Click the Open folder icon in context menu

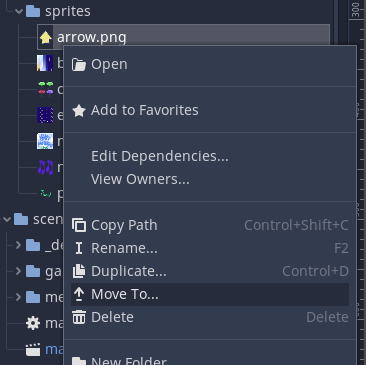[x=79, y=64]
